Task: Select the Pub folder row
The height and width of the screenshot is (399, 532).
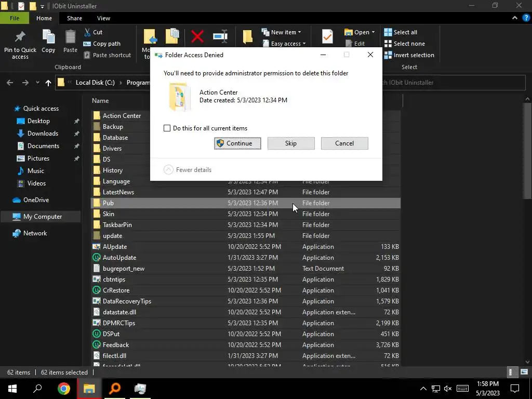Action: tap(246, 203)
